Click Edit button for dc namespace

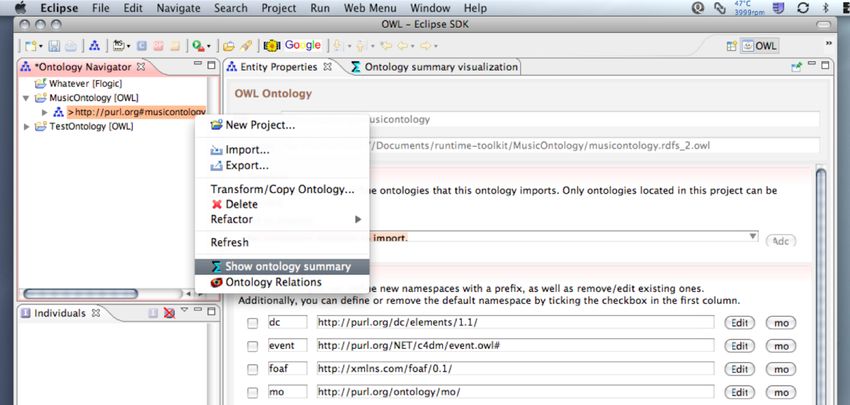click(739, 323)
